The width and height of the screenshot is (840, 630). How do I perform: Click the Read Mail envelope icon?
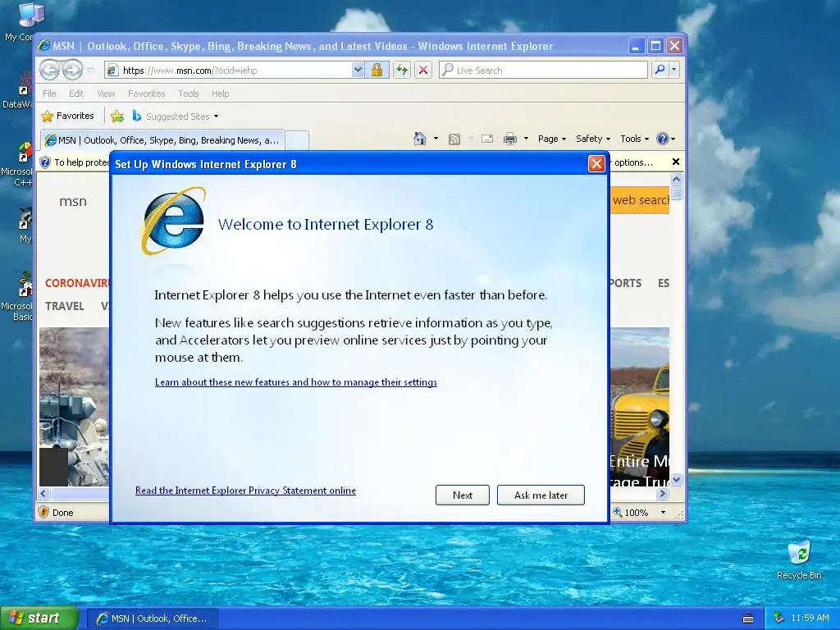(x=487, y=139)
